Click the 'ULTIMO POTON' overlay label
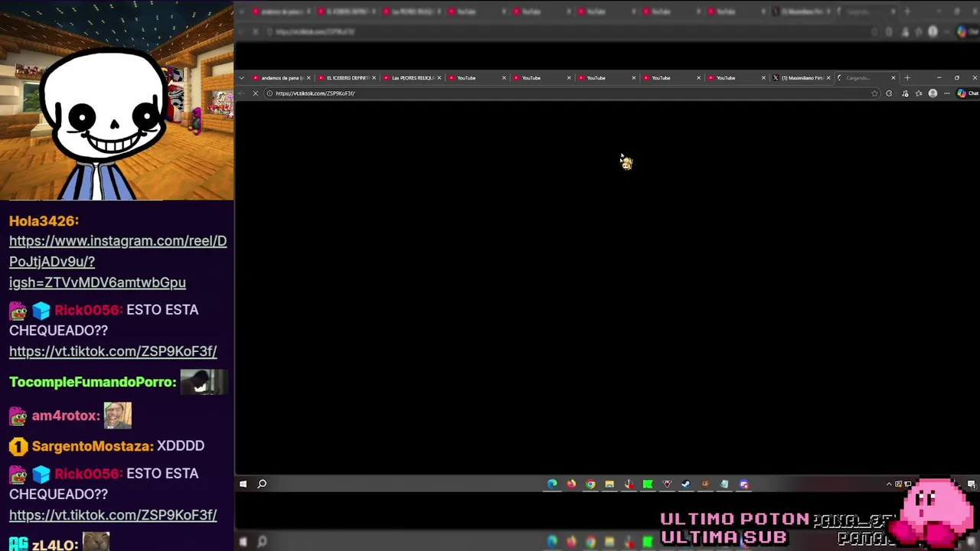Image resolution: width=980 pixels, height=551 pixels. pyautogui.click(x=735, y=520)
